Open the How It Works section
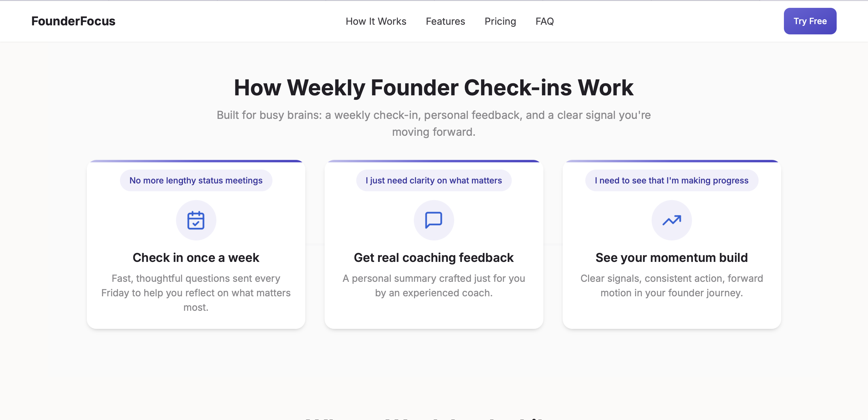This screenshot has height=420, width=868. click(x=376, y=21)
